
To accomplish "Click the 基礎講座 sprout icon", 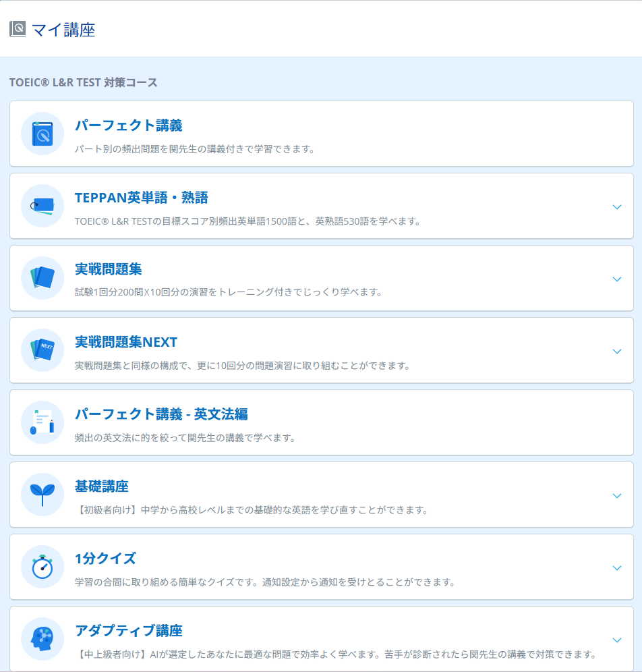I will point(42,495).
